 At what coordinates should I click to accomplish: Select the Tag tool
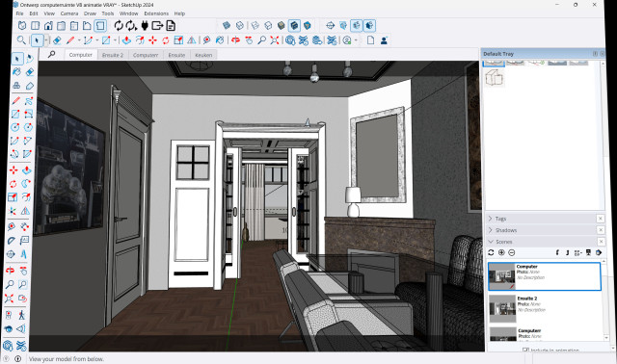coord(30,86)
